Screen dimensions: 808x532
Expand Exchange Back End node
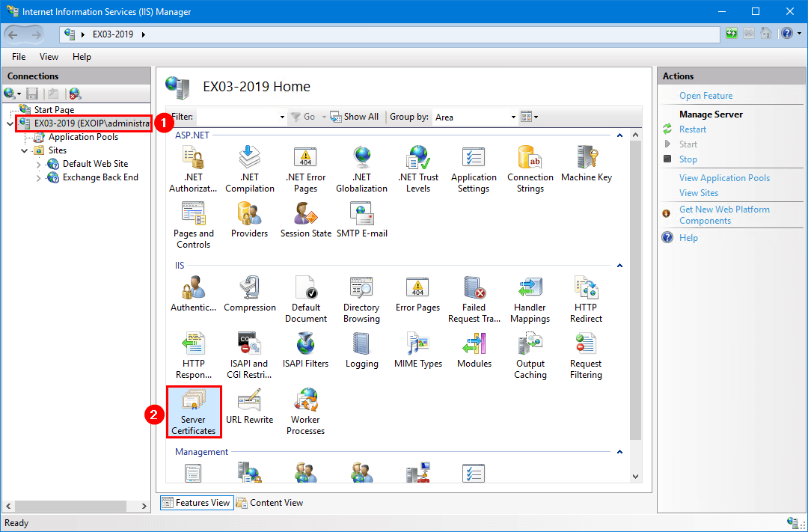click(x=39, y=178)
